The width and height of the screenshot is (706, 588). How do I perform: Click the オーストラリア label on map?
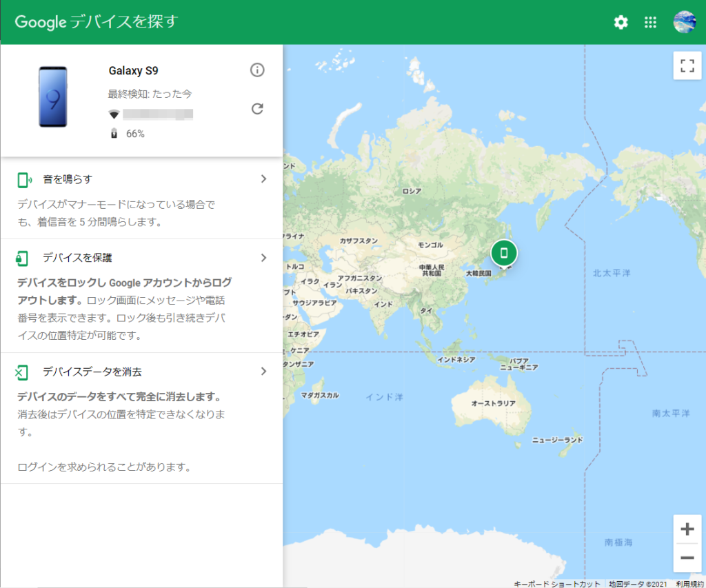pyautogui.click(x=494, y=403)
